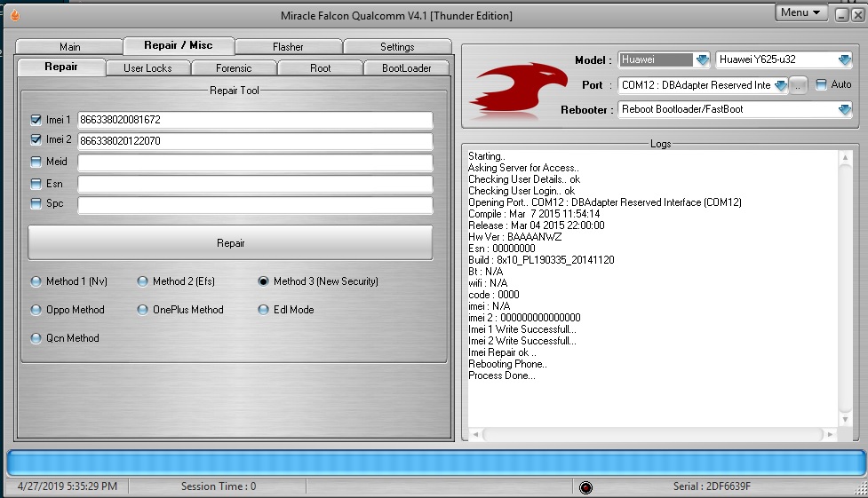Click logs scroll down arrow
The height and width of the screenshot is (498, 868).
coord(845,419)
